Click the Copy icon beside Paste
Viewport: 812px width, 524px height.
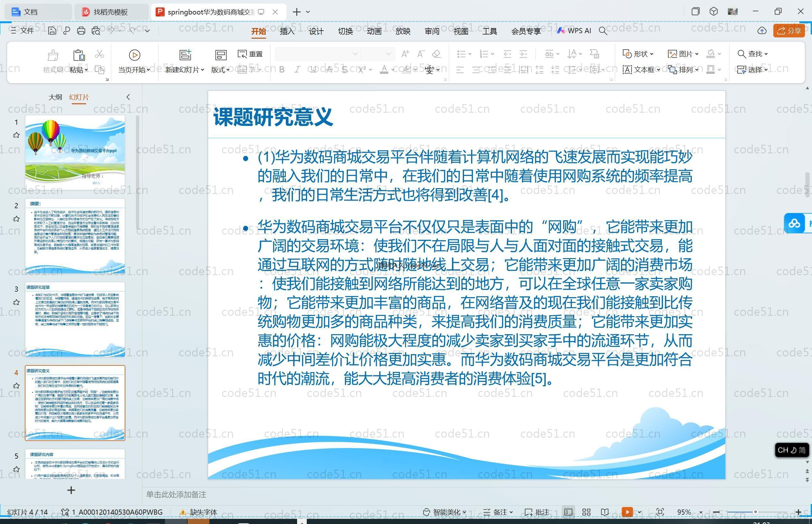(x=99, y=69)
